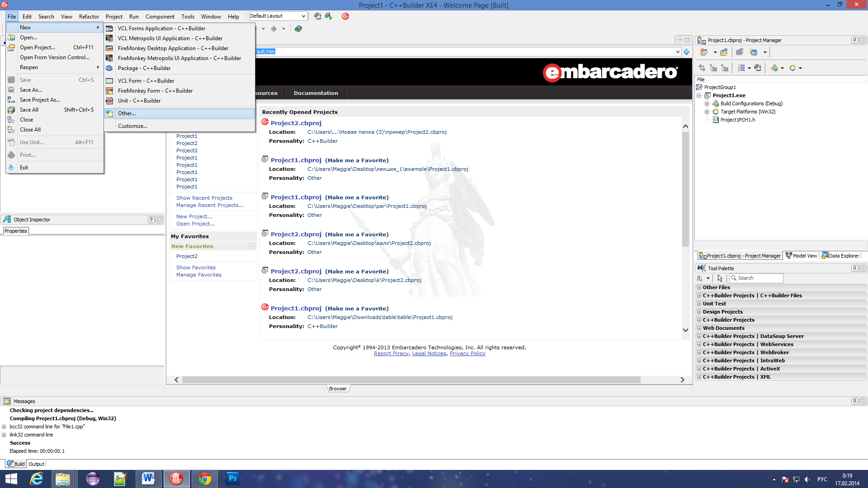Click the red C++ personality icon in top toolbar
The image size is (868, 488).
345,16
